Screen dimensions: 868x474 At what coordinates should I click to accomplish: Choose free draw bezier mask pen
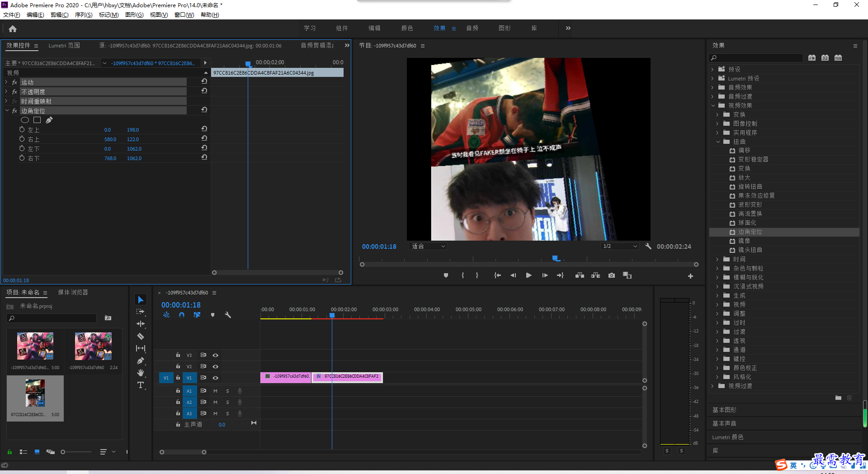tap(49, 120)
